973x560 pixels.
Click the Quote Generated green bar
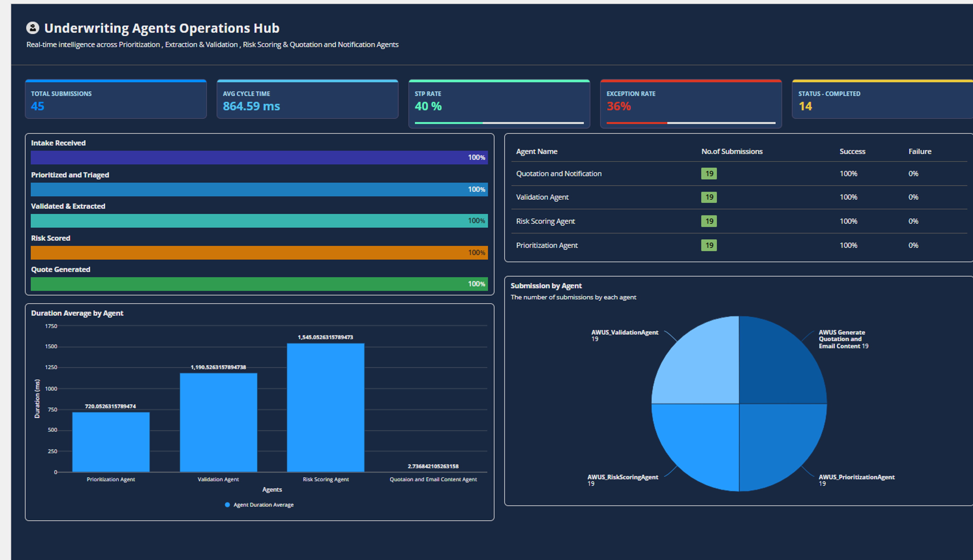coord(259,284)
